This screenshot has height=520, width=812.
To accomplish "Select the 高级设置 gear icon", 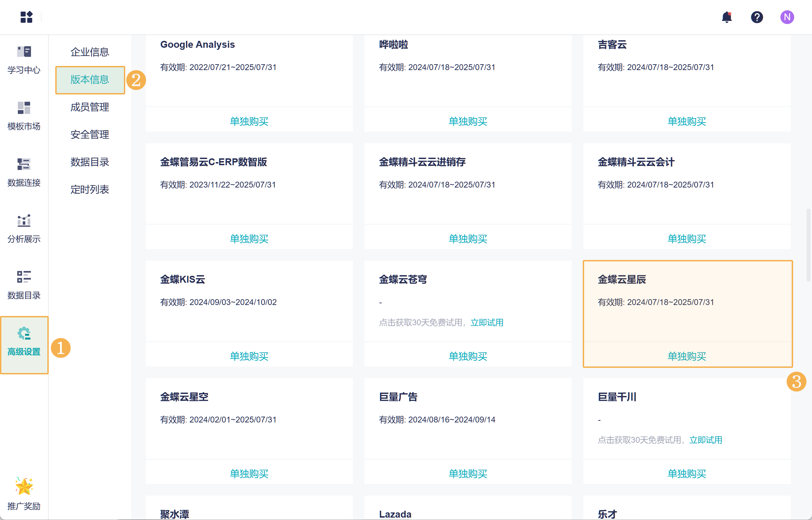I will (24, 334).
